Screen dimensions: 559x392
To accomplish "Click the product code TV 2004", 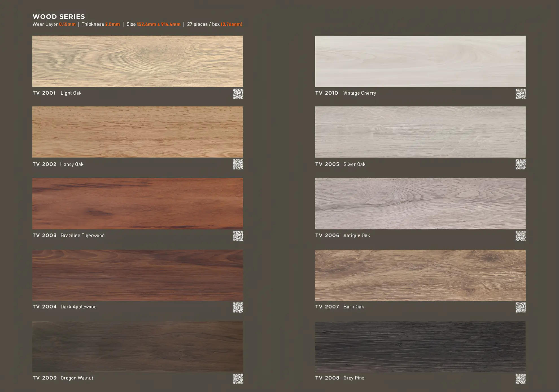I will point(45,306).
